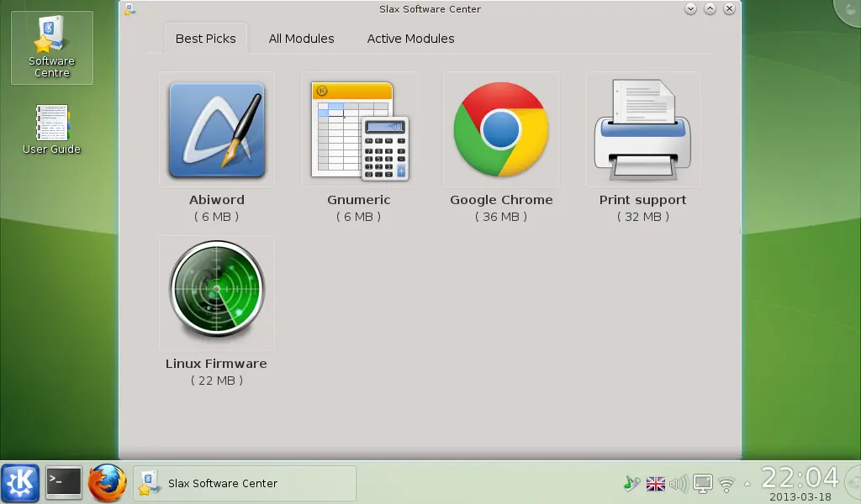
Task: Click the Abiword label text
Action: click(217, 200)
